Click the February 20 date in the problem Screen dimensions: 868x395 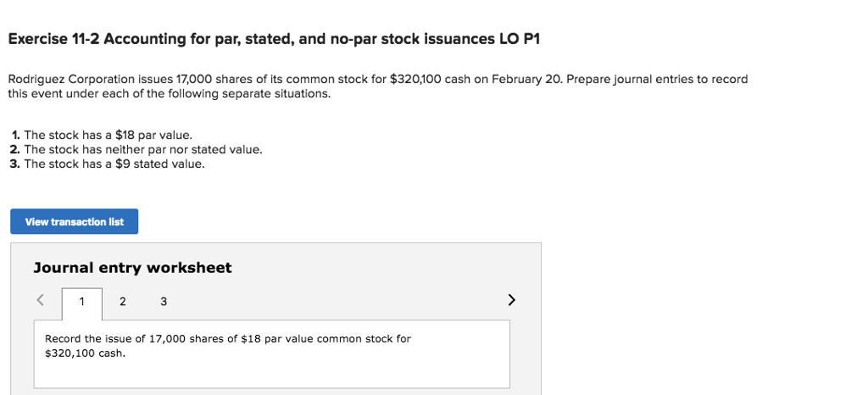click(x=526, y=79)
